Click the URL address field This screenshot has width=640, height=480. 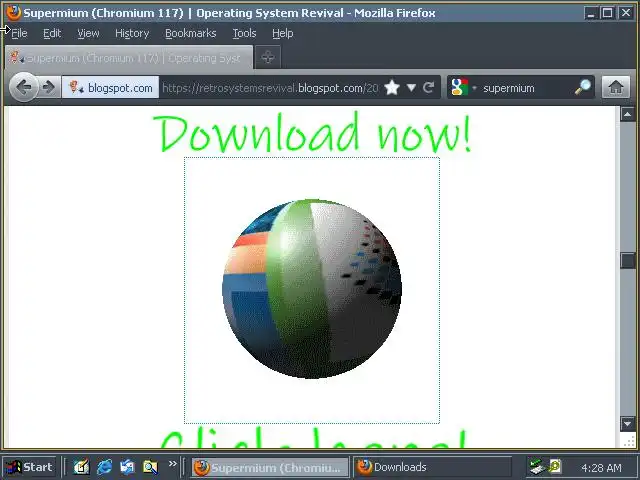click(270, 88)
